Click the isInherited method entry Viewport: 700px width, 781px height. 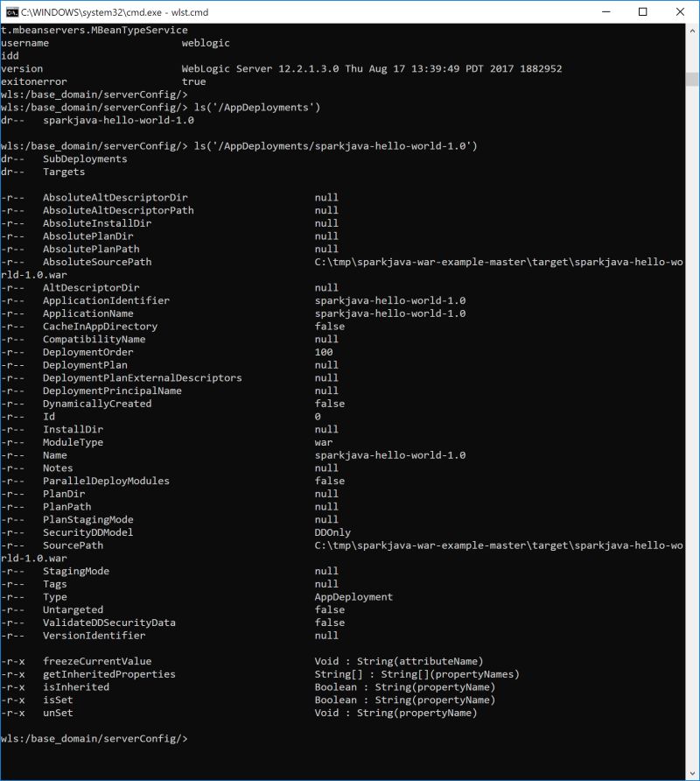click(x=75, y=687)
